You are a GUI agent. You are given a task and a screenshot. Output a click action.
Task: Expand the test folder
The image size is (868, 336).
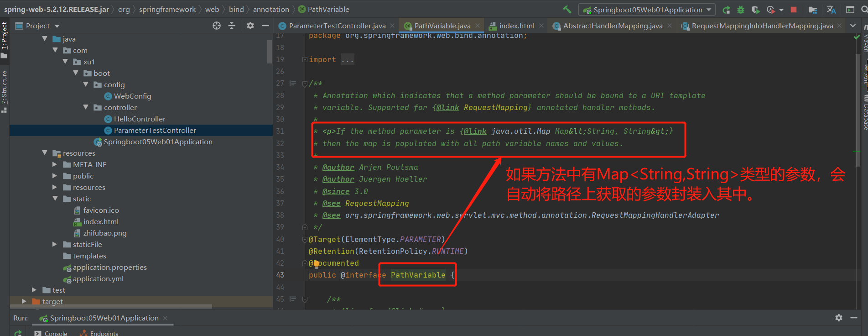tap(34, 290)
